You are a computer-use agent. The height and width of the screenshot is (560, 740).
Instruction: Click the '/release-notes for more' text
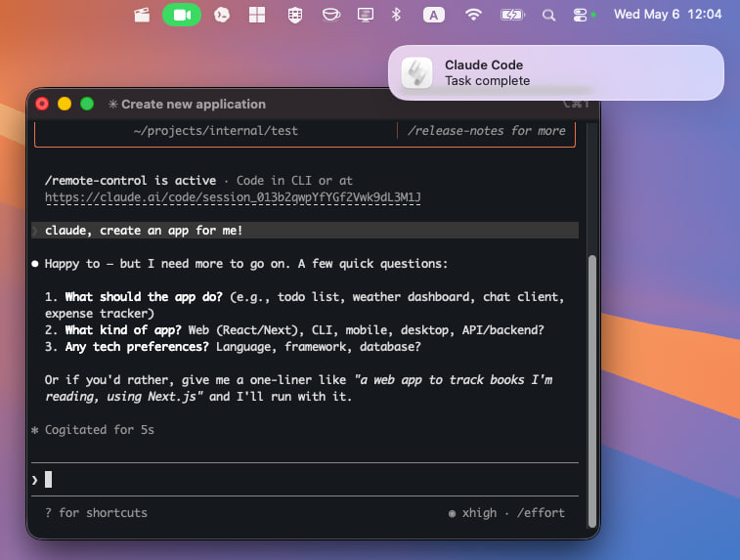point(487,131)
